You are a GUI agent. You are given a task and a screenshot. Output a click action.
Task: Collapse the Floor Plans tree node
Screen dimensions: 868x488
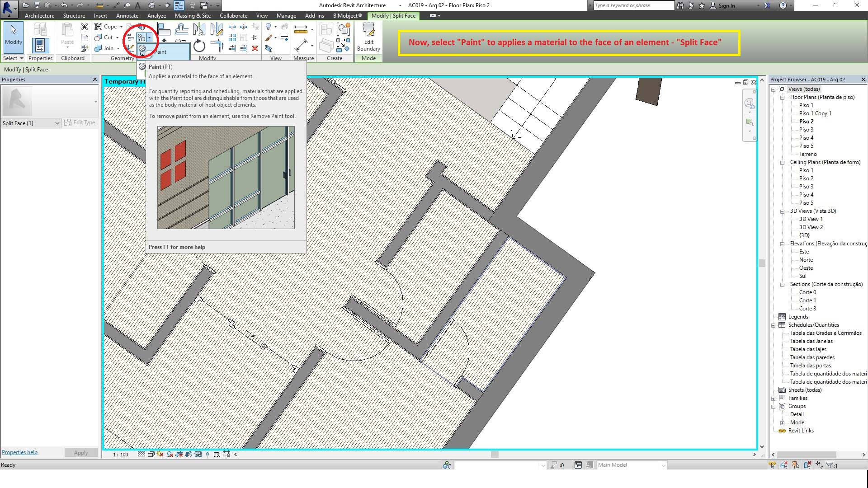point(782,97)
